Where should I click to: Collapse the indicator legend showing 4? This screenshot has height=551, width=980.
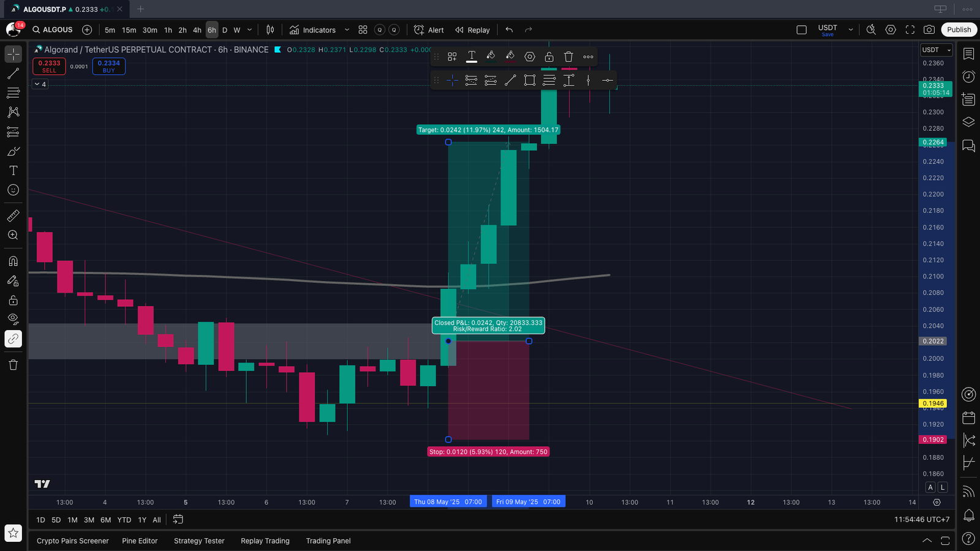point(37,84)
